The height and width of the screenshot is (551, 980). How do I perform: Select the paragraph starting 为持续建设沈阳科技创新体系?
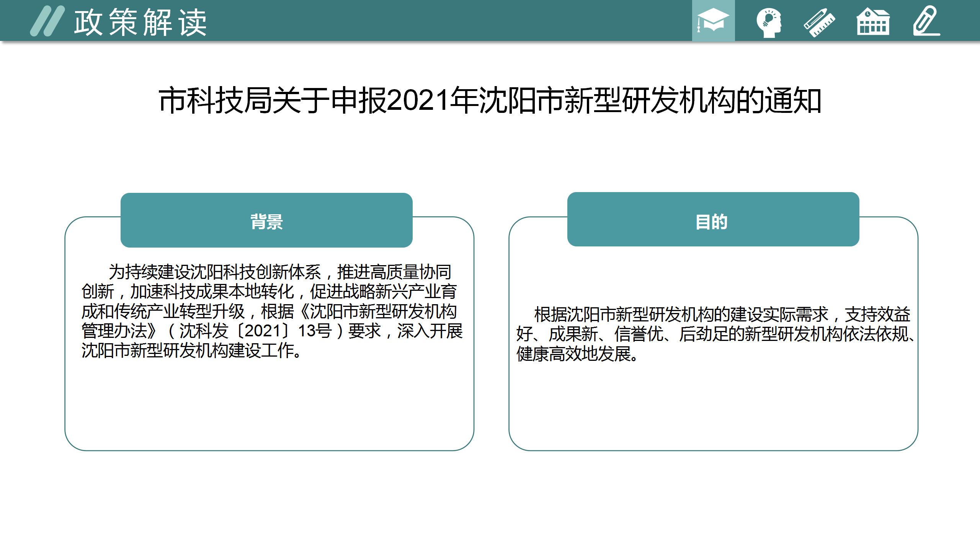[272, 311]
